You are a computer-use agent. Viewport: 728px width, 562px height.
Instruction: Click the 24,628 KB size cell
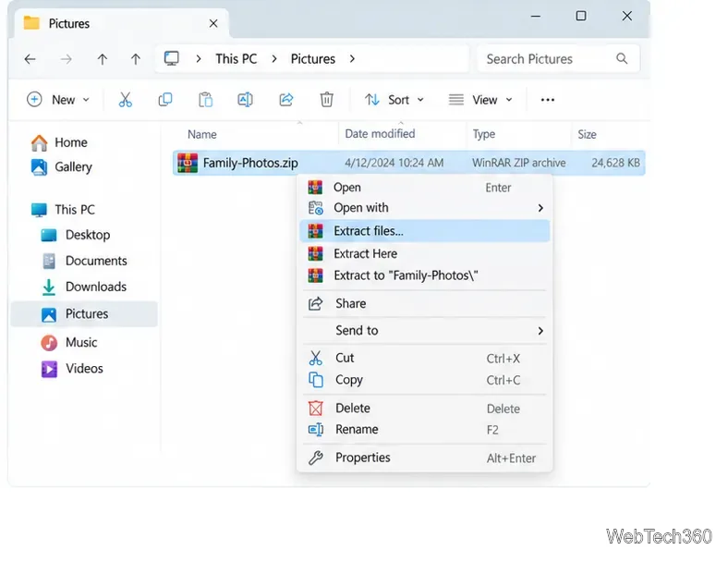coord(615,163)
